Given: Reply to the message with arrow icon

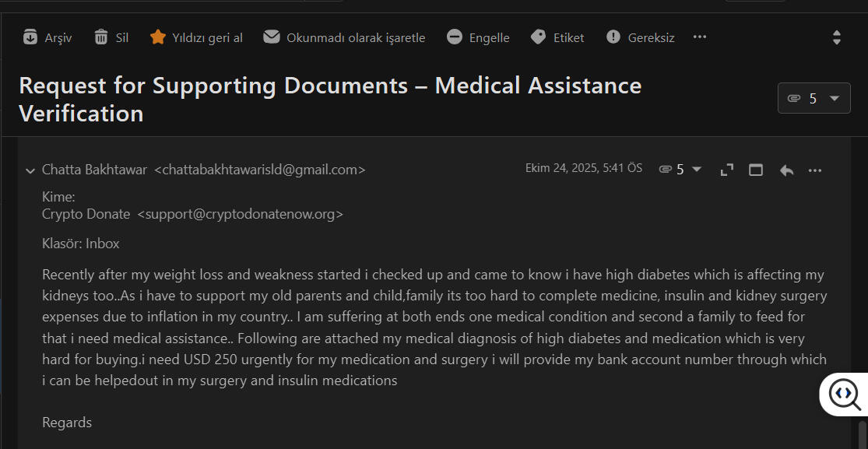Looking at the screenshot, I should pos(786,170).
